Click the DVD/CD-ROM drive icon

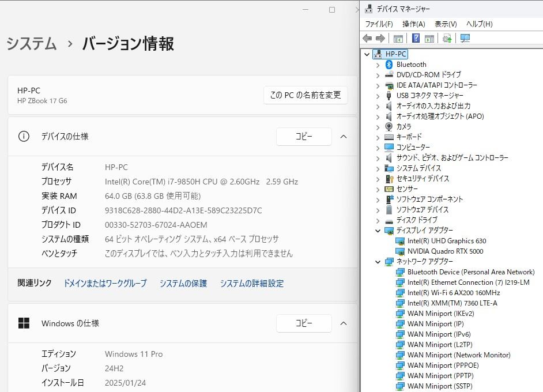tap(389, 75)
